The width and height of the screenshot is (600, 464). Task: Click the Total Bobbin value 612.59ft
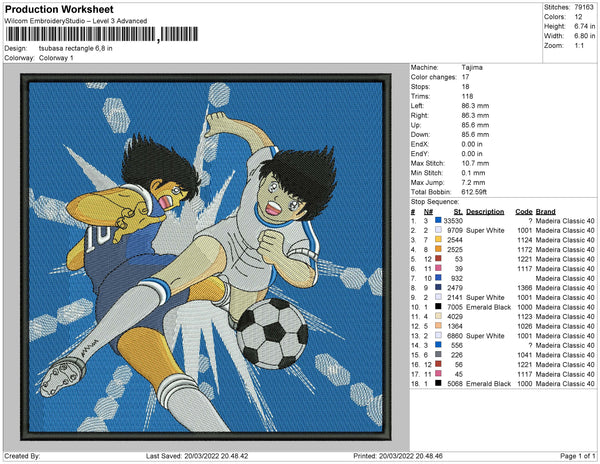[474, 192]
